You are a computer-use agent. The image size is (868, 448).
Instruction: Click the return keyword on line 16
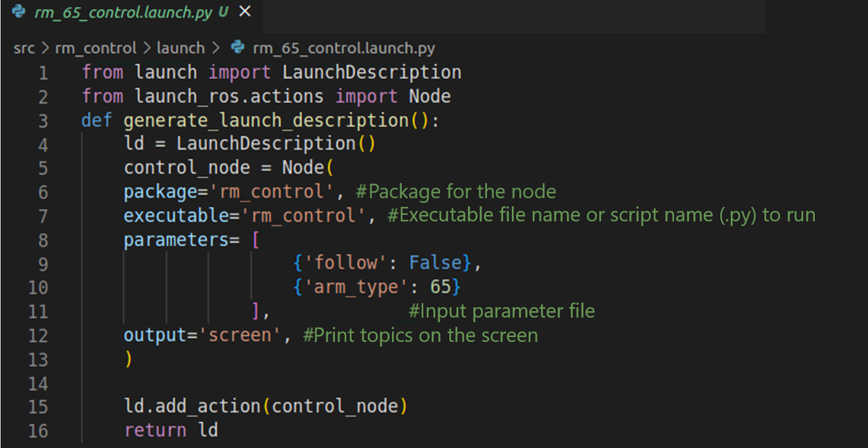coord(155,431)
